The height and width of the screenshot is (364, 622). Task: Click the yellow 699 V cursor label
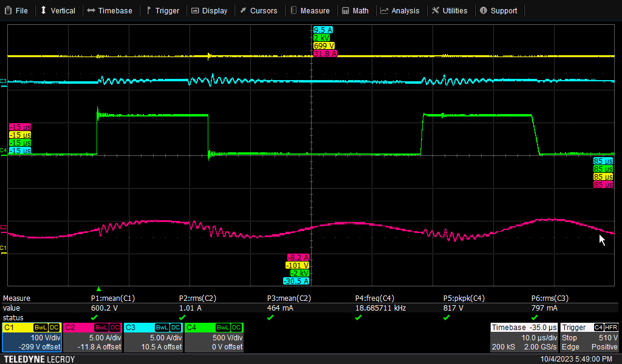point(324,45)
